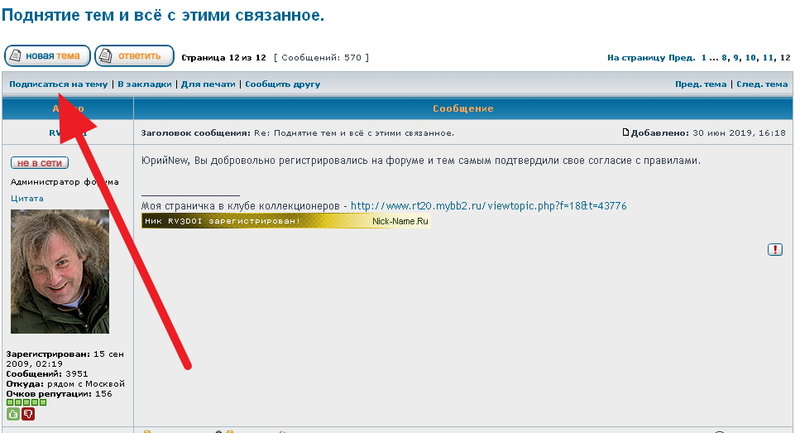The width and height of the screenshot is (800, 433).
Task: Click the user's avatar photo
Action: [60, 271]
